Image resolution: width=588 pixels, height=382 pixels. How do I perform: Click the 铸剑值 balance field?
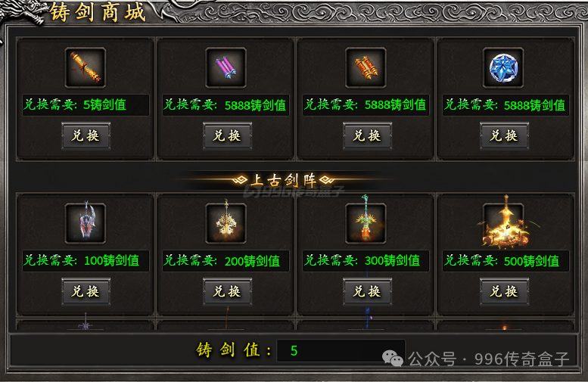tap(341, 350)
